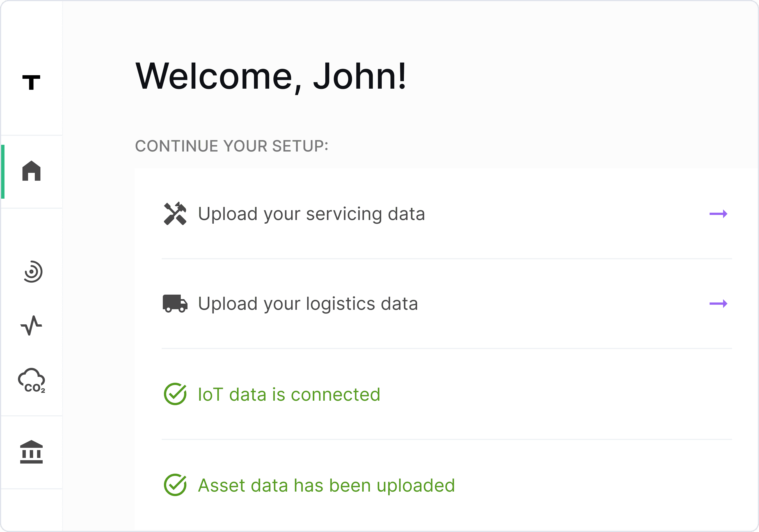Click the wrench and hammer servicing icon

(175, 214)
